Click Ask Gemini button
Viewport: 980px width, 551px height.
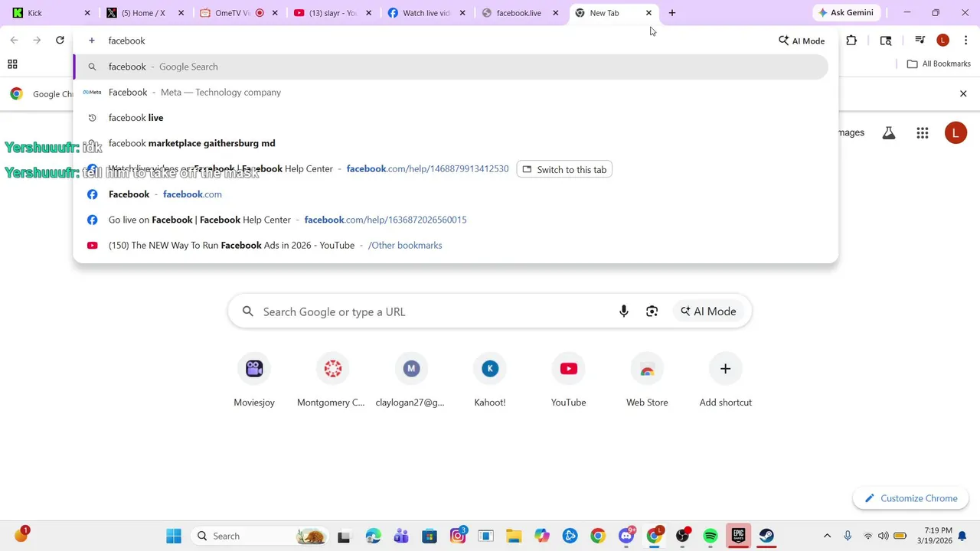(846, 13)
